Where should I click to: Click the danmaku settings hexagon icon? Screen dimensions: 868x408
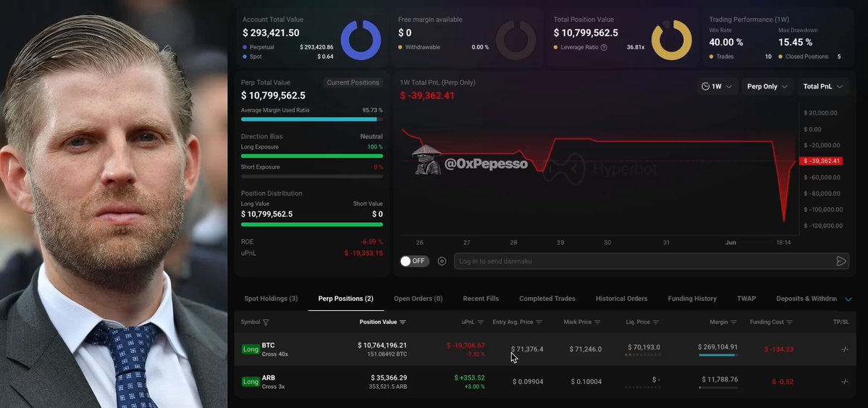(x=442, y=261)
